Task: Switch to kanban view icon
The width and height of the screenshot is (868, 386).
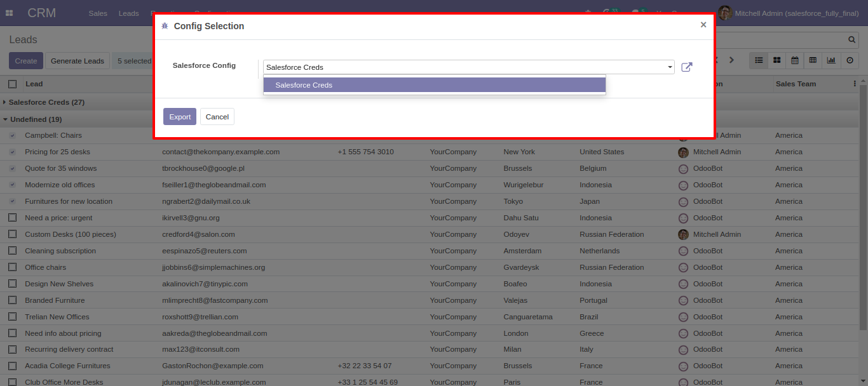Action: point(776,60)
